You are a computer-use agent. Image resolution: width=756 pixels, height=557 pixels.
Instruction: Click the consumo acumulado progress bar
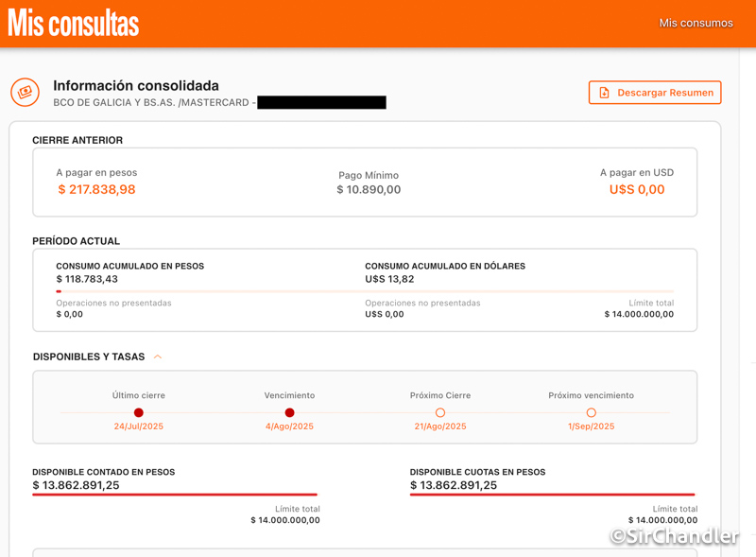coord(365,291)
